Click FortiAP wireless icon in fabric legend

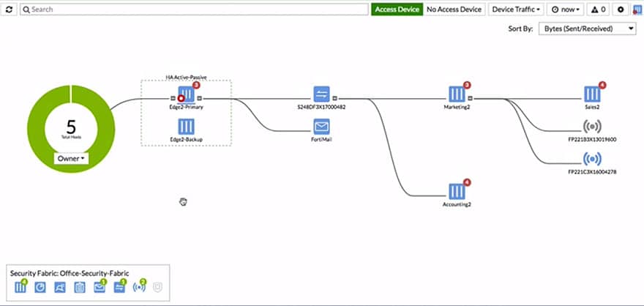coord(139,287)
